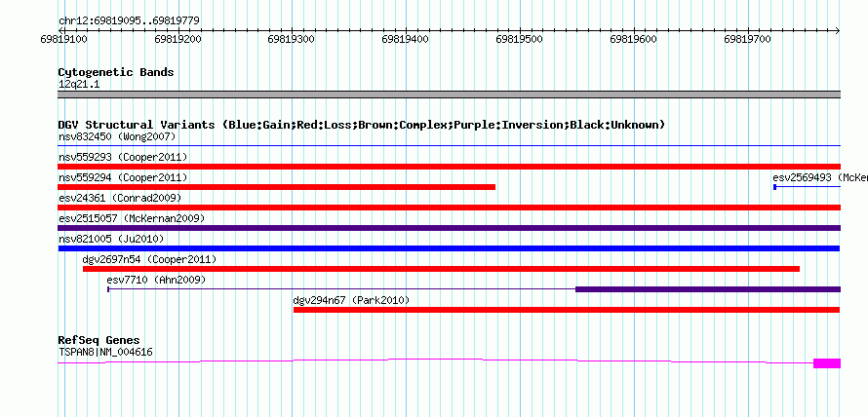Select the red dgv294n67 loss bar

[567, 310]
